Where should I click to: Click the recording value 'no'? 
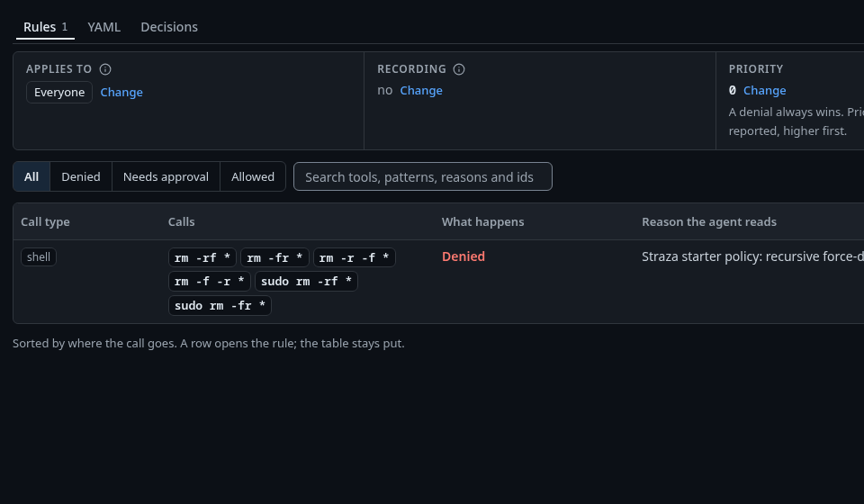pyautogui.click(x=384, y=90)
